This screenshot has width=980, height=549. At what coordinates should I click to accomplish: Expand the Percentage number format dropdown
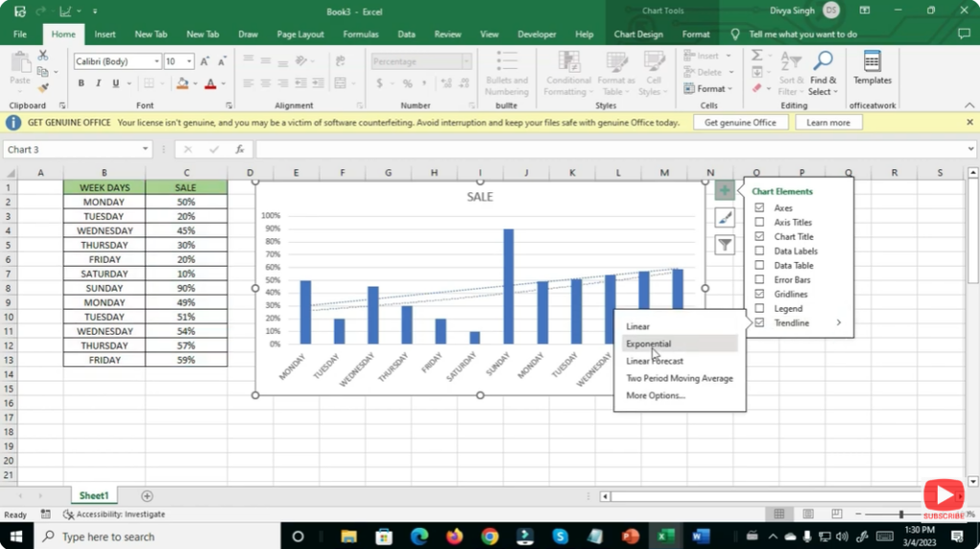(x=466, y=61)
